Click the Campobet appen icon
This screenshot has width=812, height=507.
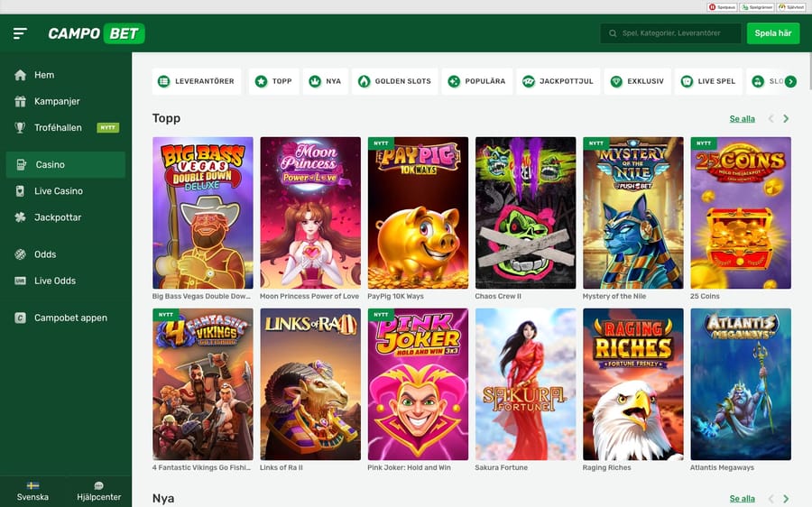click(x=20, y=318)
